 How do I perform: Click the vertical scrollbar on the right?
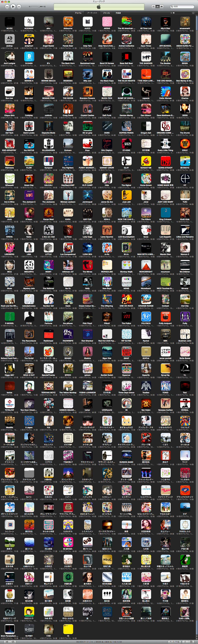point(196,325)
